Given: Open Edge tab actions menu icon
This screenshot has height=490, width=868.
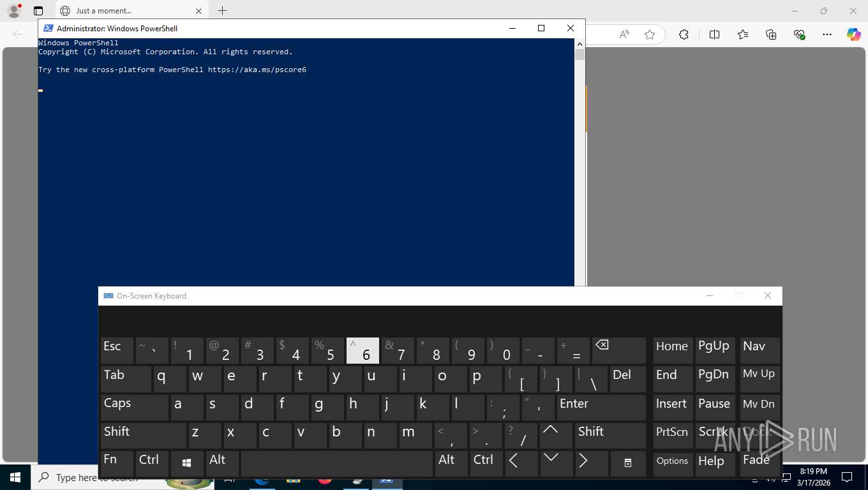Looking at the screenshot, I should tap(38, 11).
